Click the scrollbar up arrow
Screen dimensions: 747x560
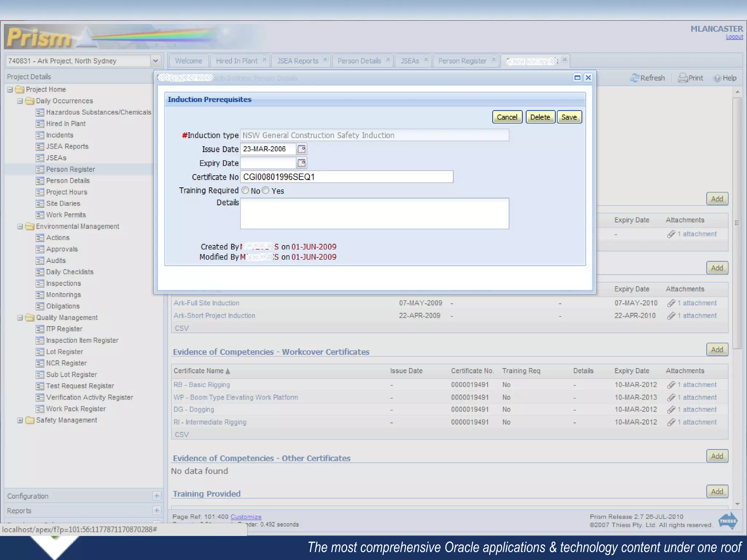point(737,92)
